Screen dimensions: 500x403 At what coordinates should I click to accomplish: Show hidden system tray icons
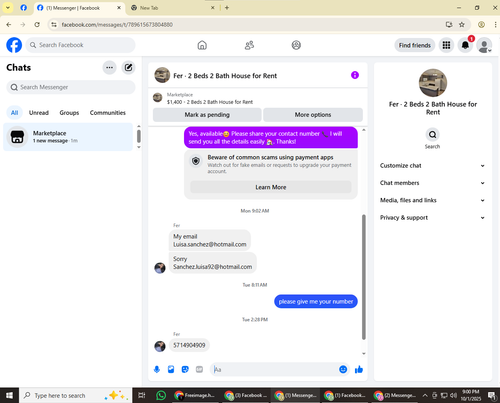click(x=425, y=395)
